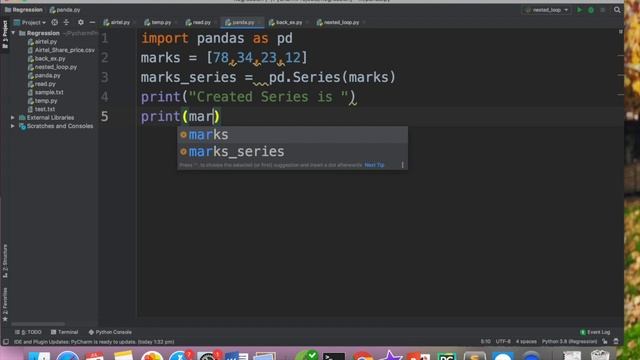The height and width of the screenshot is (360, 640).
Task: Open Project panel settings gear
Action: point(80,22)
